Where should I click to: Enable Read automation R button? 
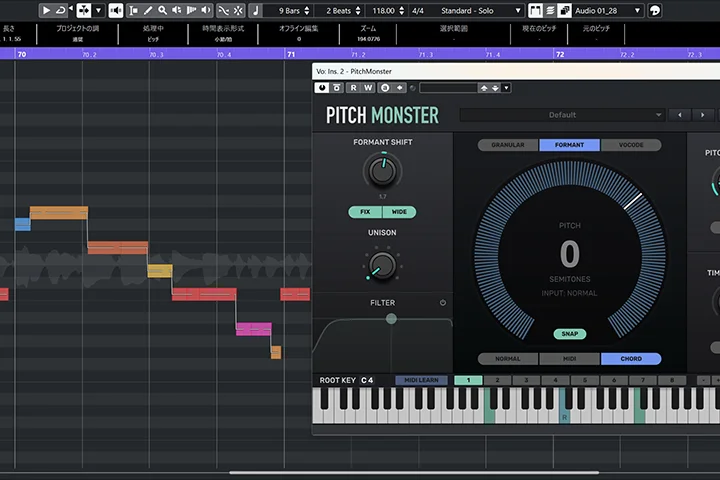pyautogui.click(x=353, y=88)
